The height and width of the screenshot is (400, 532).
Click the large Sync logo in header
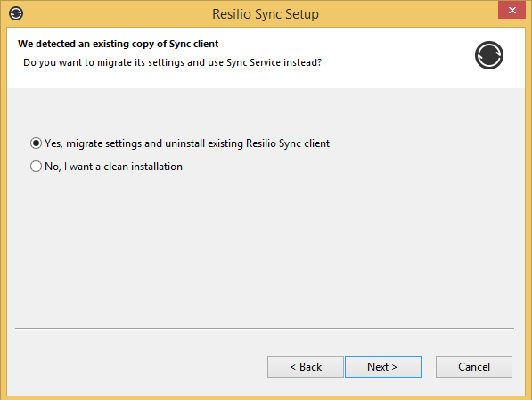point(489,55)
